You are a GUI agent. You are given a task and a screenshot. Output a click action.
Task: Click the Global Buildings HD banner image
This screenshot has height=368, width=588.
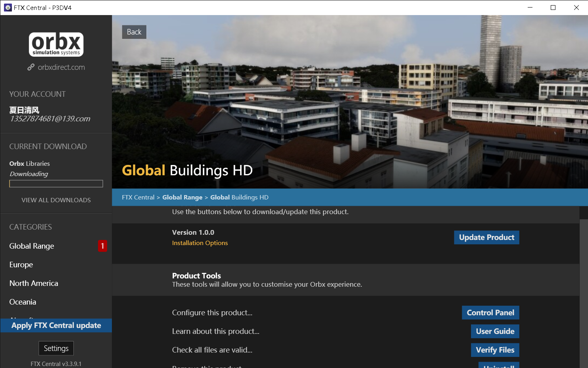point(350,102)
